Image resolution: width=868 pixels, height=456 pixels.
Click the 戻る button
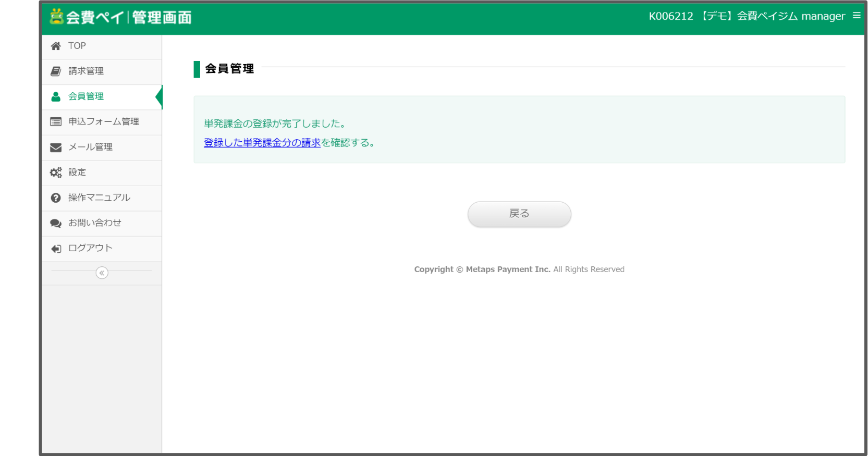pos(519,214)
